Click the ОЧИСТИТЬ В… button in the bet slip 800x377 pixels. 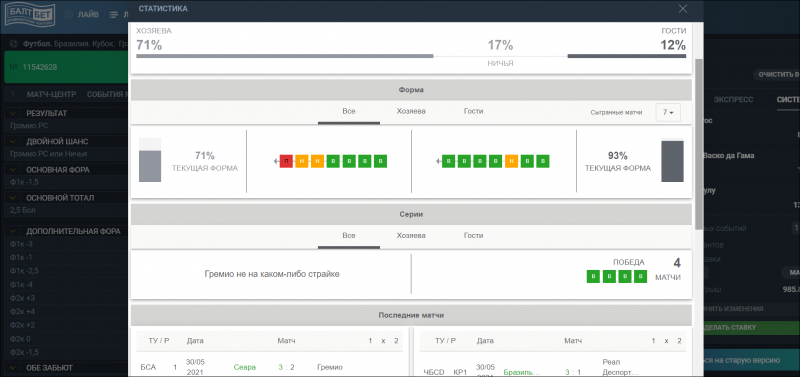pyautogui.click(x=777, y=75)
